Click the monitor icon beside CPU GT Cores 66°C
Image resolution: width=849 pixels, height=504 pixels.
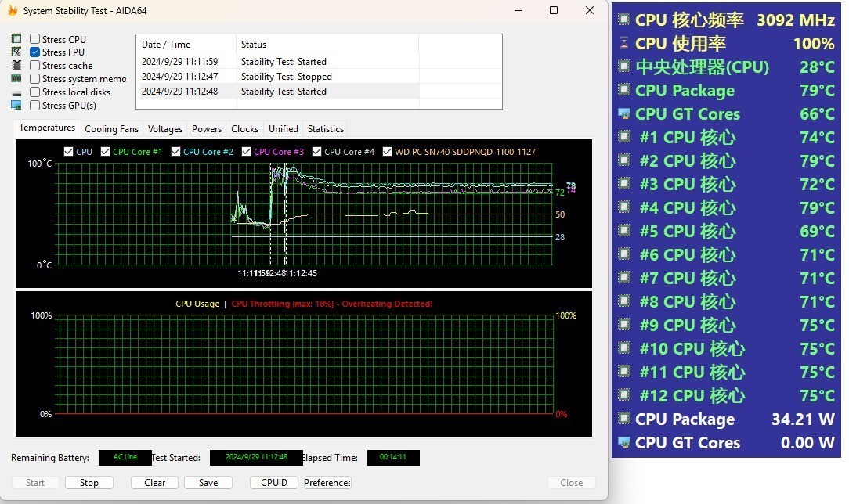(x=623, y=113)
